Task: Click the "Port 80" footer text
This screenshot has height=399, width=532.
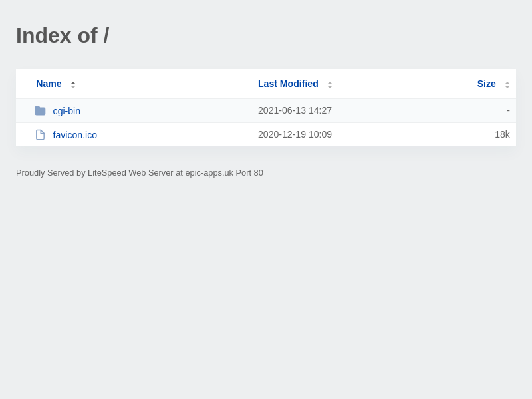Action: point(249,173)
